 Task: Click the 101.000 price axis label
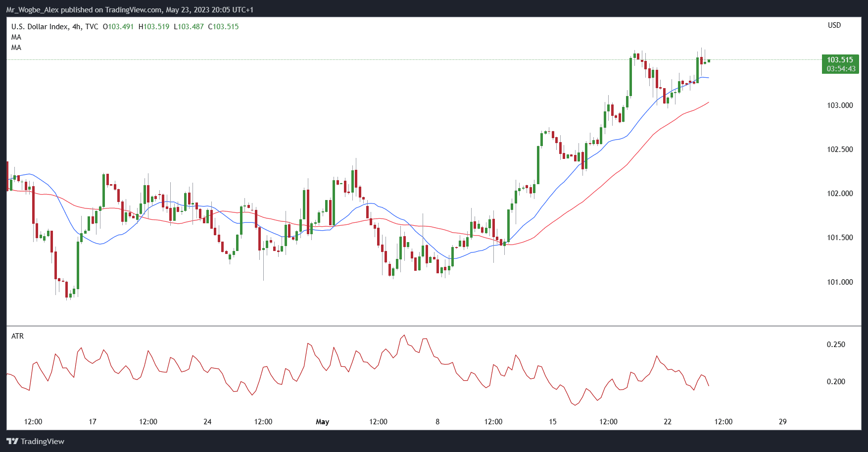point(840,282)
